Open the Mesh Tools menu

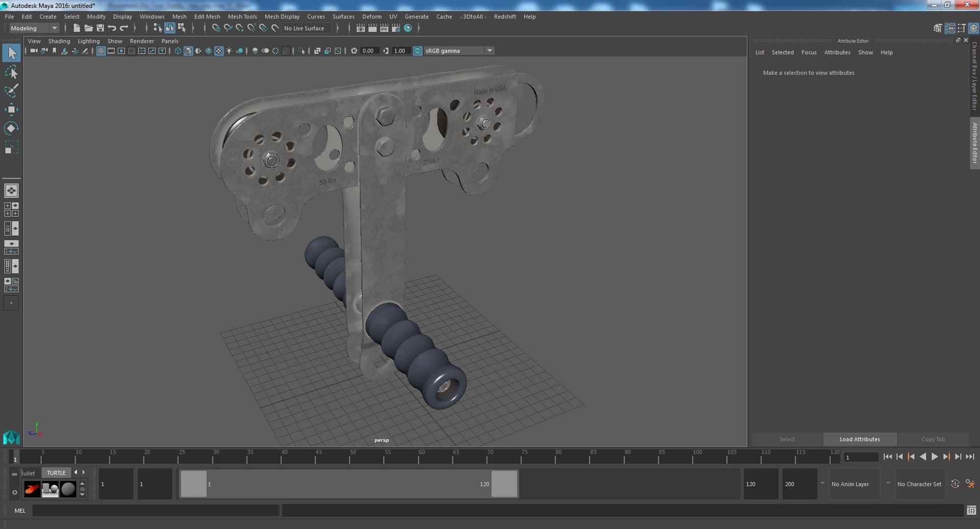click(242, 16)
